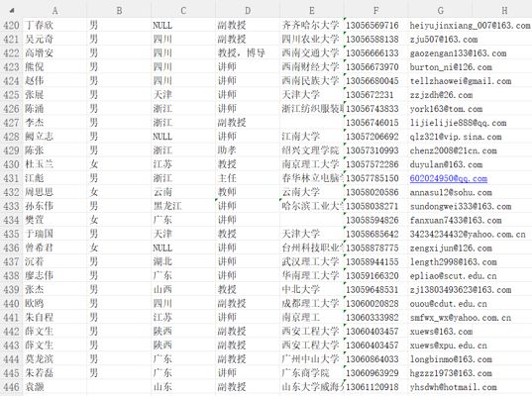Click email epliao@scut.edu.cn

pyautogui.click(x=453, y=275)
